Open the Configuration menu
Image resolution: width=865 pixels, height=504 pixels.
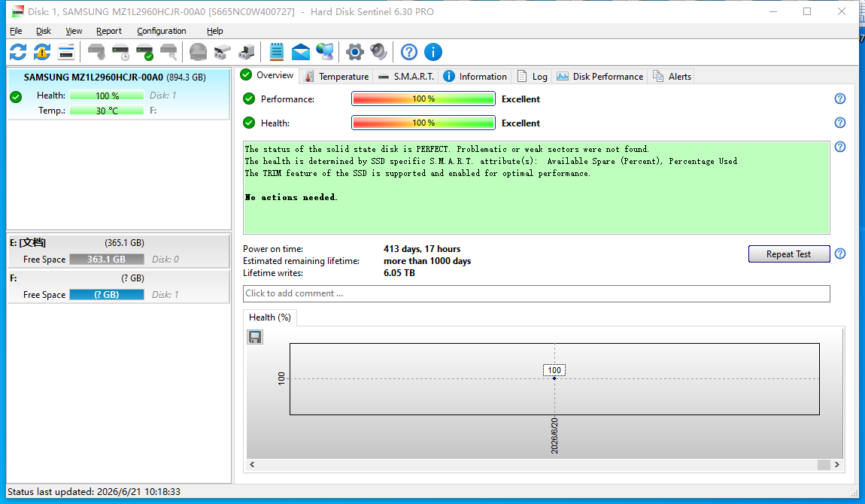(162, 31)
